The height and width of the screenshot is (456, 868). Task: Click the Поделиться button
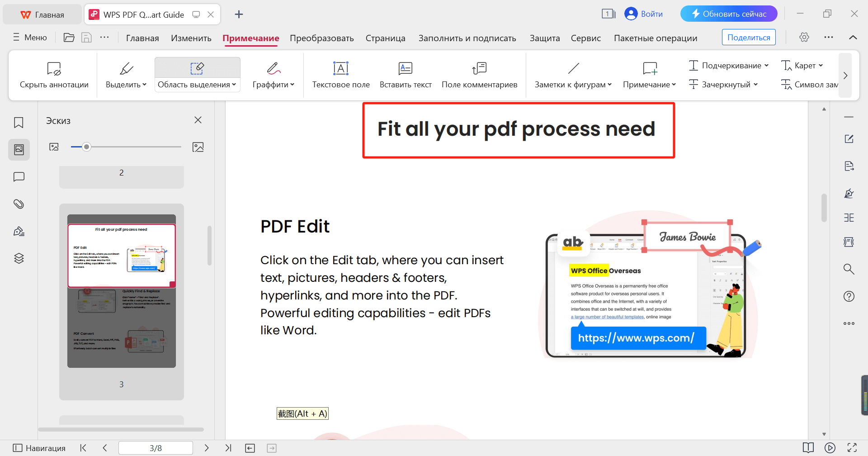tap(748, 37)
